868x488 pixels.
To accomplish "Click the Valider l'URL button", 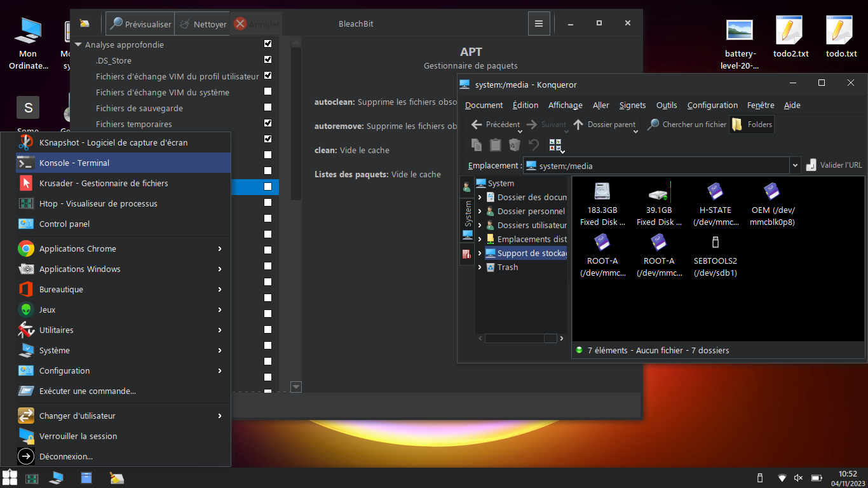I will (x=834, y=165).
